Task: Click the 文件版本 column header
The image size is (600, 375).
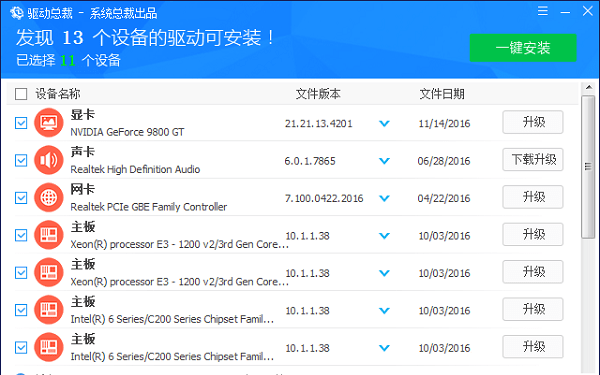Action: [x=318, y=94]
